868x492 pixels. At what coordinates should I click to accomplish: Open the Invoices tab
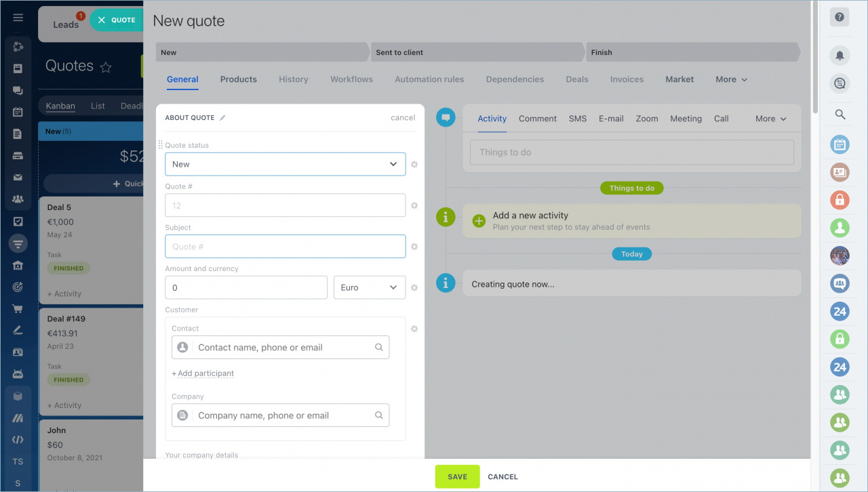click(x=627, y=79)
